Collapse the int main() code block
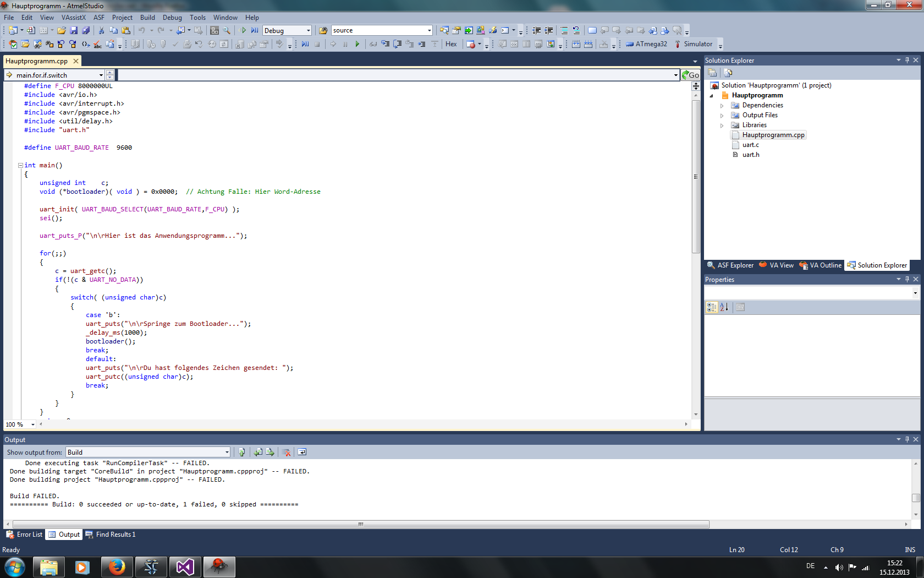Screen dimensions: 924x578 pos(20,165)
